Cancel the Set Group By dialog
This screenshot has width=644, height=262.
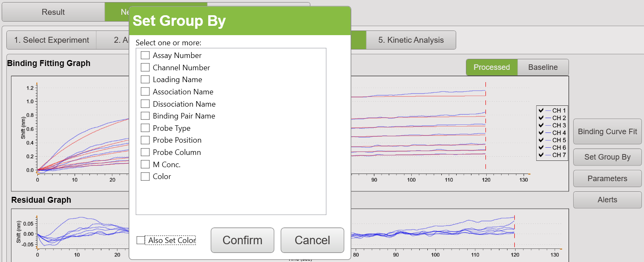click(312, 240)
